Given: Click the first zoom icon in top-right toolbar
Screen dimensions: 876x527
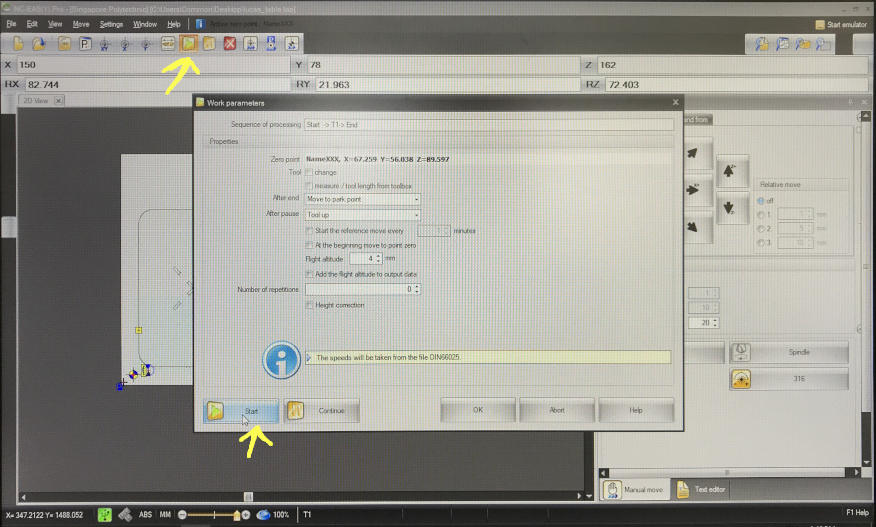Looking at the screenshot, I should click(x=762, y=44).
